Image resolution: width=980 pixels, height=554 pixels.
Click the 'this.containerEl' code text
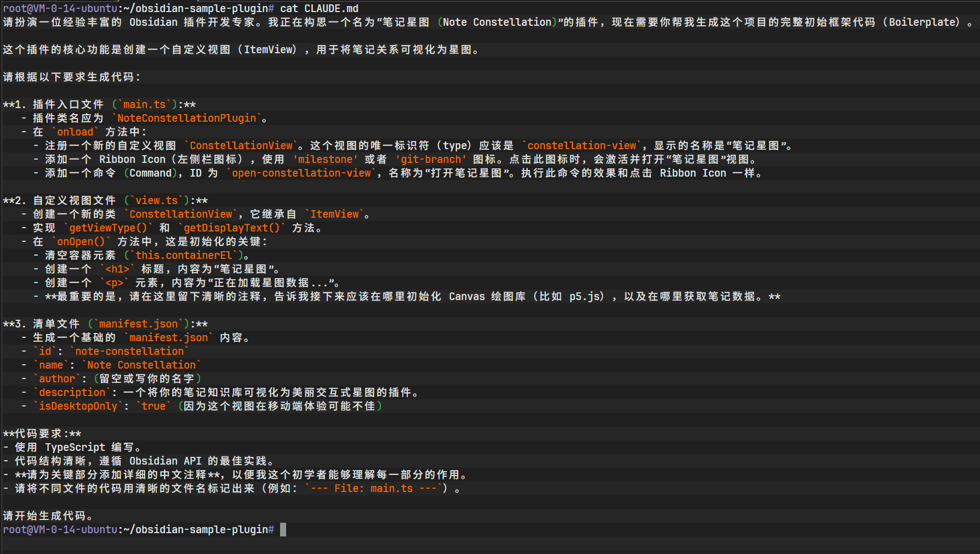click(184, 255)
